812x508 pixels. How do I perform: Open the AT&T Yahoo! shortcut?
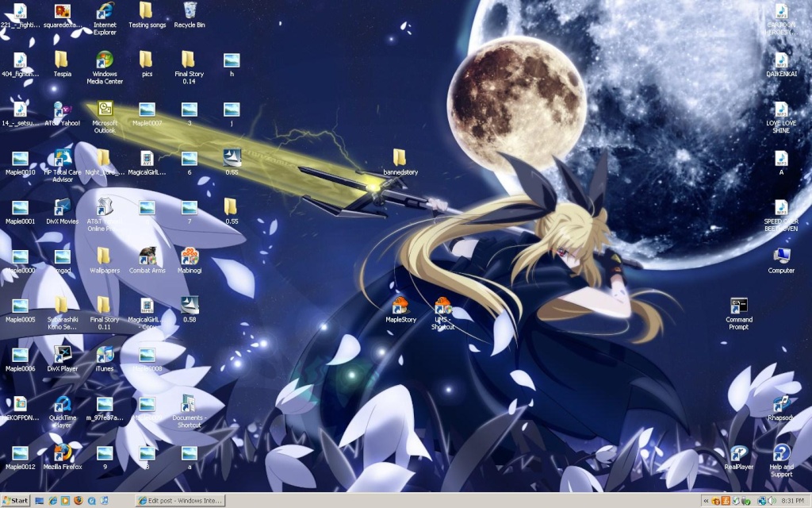pyautogui.click(x=62, y=114)
